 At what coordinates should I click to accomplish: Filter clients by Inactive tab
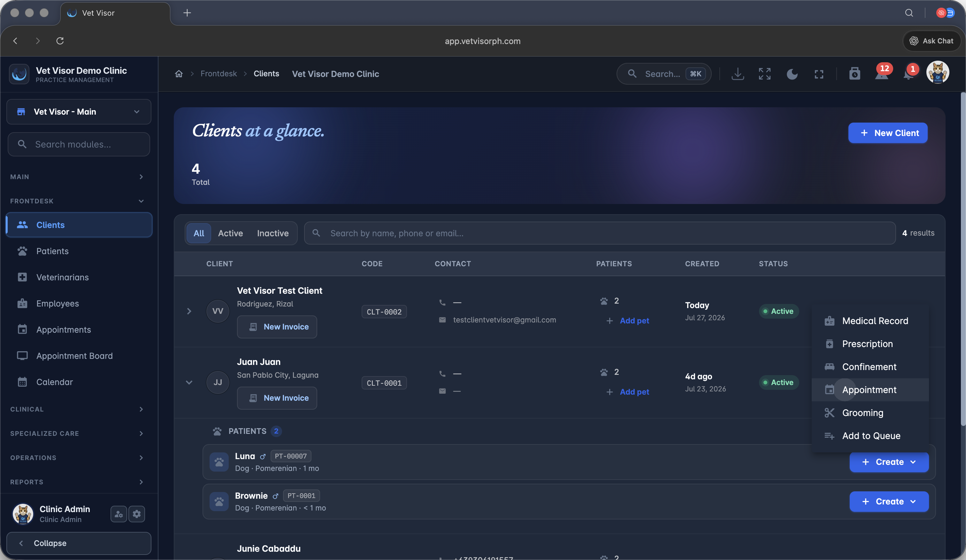point(272,233)
